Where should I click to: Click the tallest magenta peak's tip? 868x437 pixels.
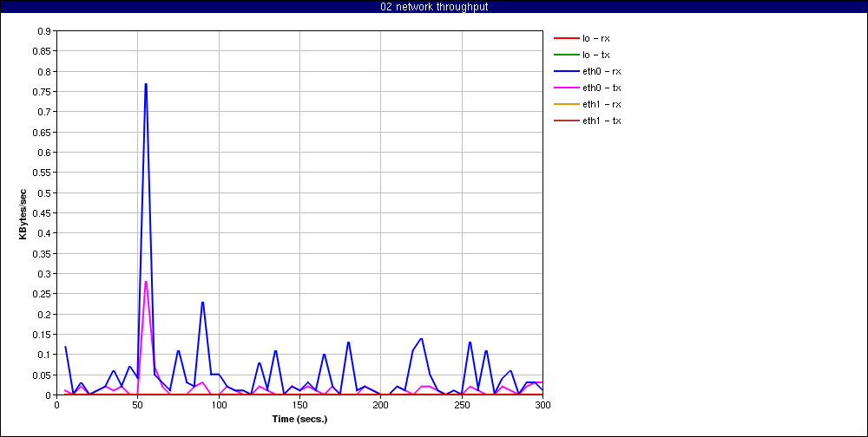point(146,282)
